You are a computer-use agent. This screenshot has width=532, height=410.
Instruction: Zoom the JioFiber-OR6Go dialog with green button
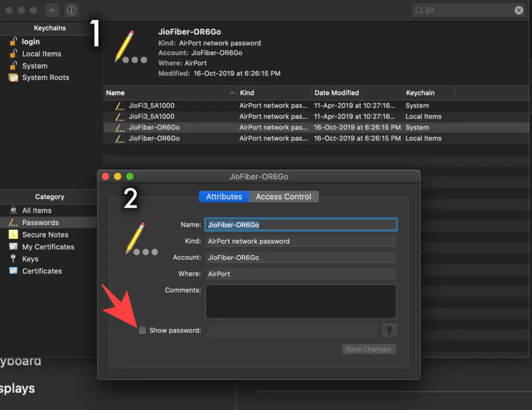click(130, 177)
